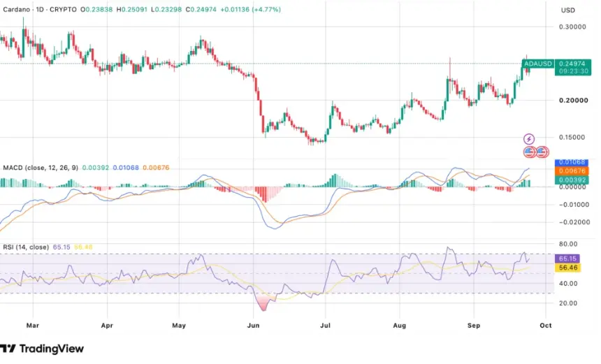The height and width of the screenshot is (364, 601).
Task: Click the green 0.00392 histogram axis label
Action: click(572, 180)
